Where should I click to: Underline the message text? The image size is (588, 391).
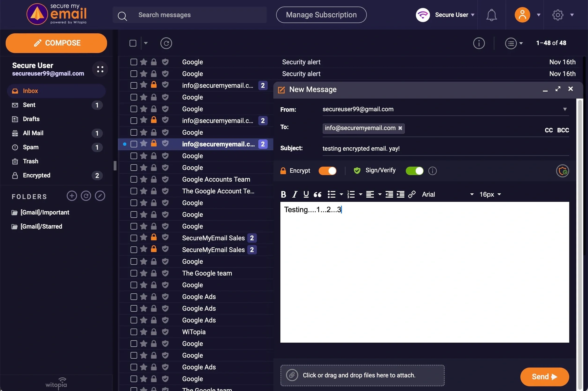tap(306, 194)
